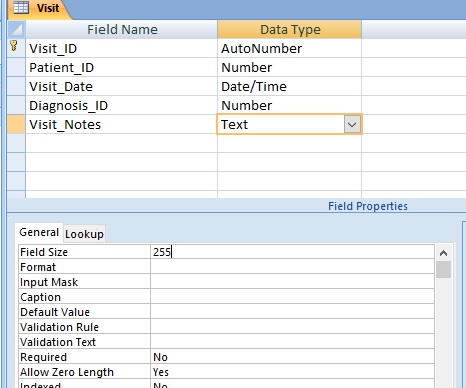The width and height of the screenshot is (466, 388).
Task: Click the highlighted row selector for Visit_Notes
Action: click(x=16, y=125)
